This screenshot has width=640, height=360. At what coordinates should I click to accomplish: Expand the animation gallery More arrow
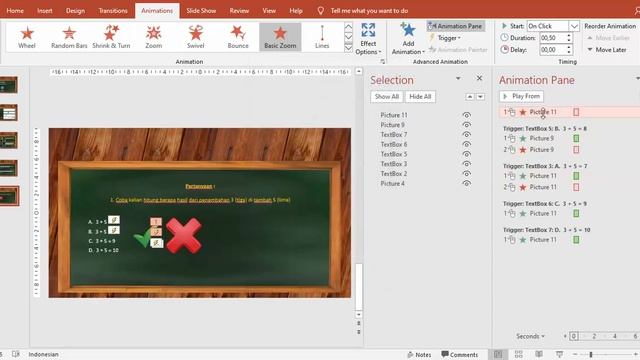pyautogui.click(x=348, y=48)
